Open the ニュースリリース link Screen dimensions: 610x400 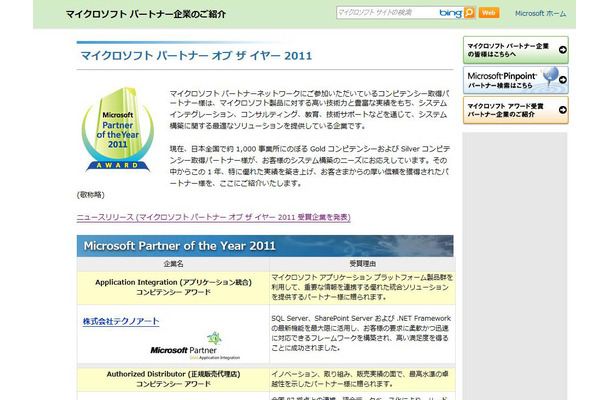[214, 217]
